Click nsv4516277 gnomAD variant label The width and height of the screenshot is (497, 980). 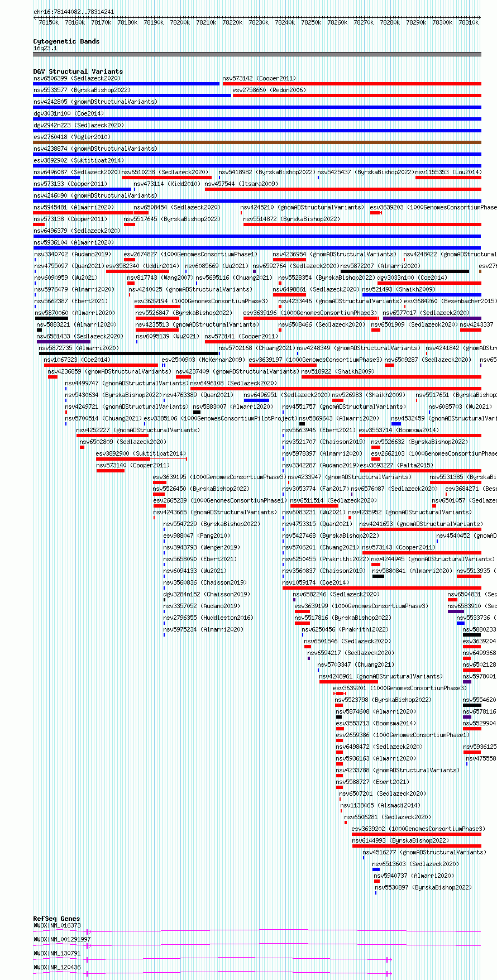(424, 852)
